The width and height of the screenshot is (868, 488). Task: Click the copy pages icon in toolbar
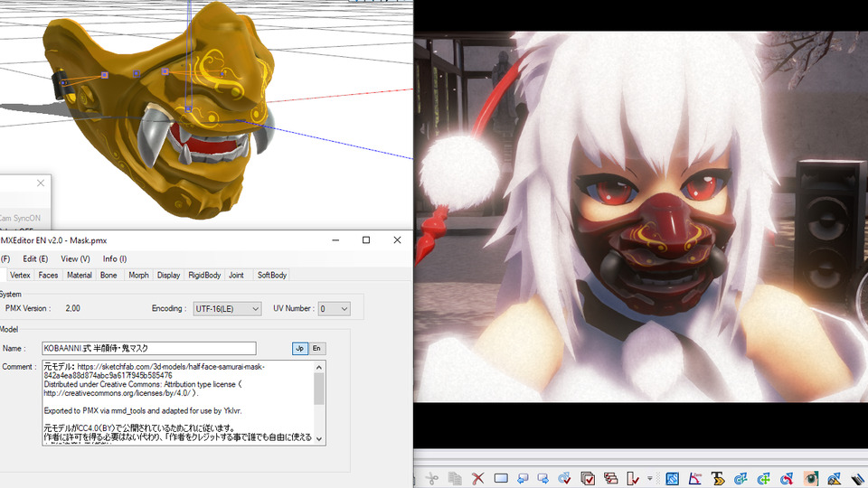455,478
